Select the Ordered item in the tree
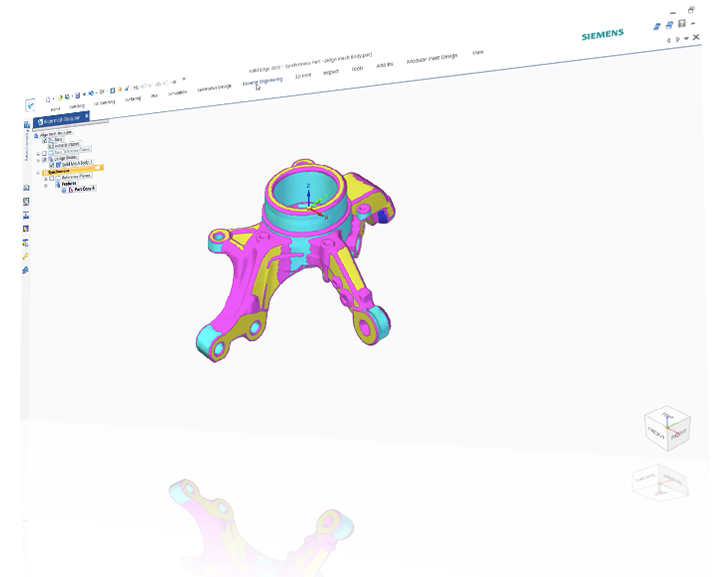 [x=69, y=183]
